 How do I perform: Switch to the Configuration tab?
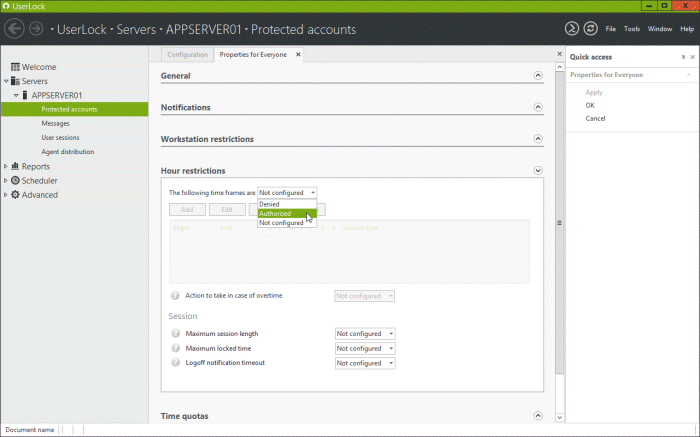(187, 55)
